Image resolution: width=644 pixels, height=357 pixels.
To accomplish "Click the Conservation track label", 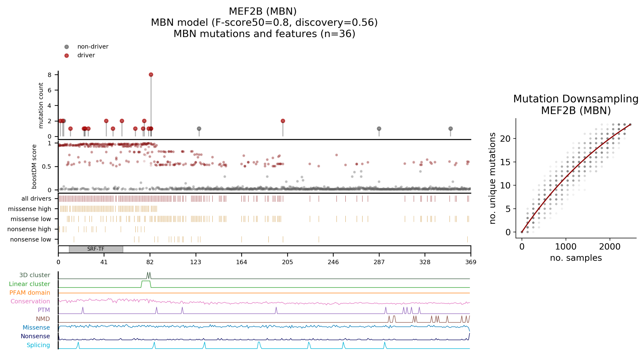I will click(30, 301).
